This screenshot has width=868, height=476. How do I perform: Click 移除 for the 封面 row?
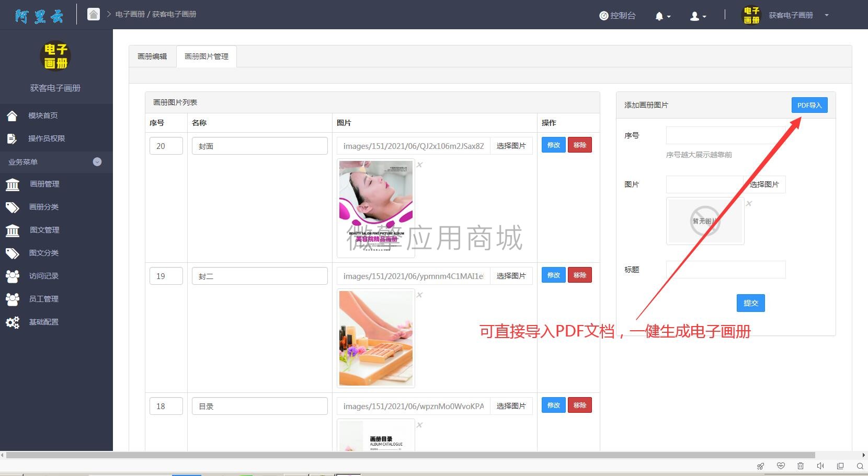pos(580,145)
